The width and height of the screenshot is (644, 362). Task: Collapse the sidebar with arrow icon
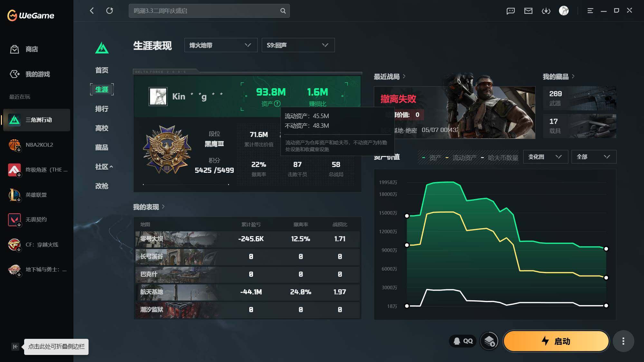pos(15,347)
